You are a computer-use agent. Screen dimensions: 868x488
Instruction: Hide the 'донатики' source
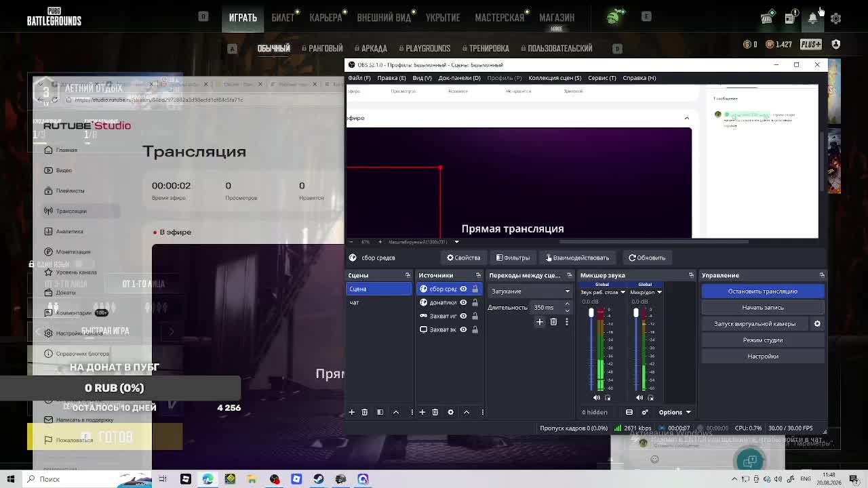(x=463, y=302)
